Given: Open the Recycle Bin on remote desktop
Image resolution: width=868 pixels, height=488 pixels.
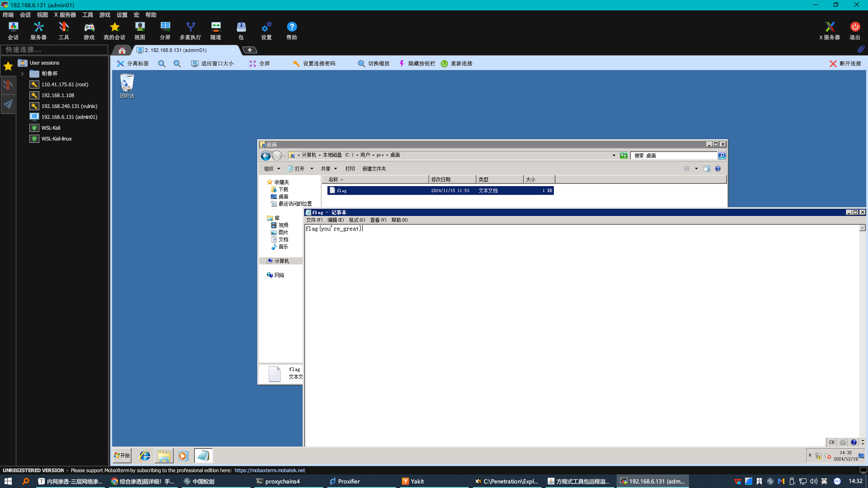Looking at the screenshot, I should [127, 86].
